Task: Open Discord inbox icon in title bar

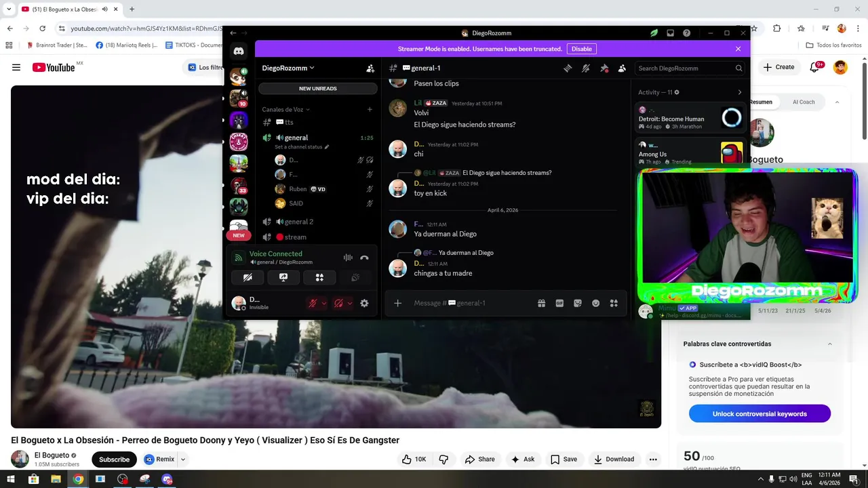Action: (670, 33)
